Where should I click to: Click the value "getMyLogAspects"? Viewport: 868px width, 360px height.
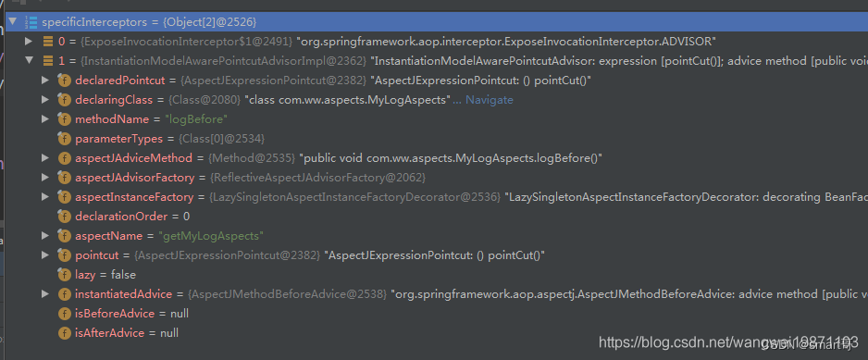coord(211,235)
